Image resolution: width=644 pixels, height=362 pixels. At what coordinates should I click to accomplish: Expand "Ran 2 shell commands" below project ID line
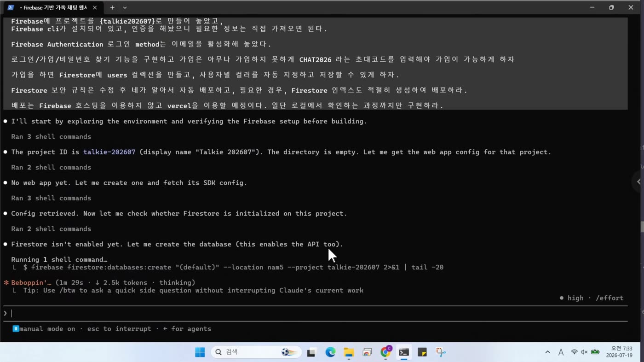pyautogui.click(x=51, y=167)
